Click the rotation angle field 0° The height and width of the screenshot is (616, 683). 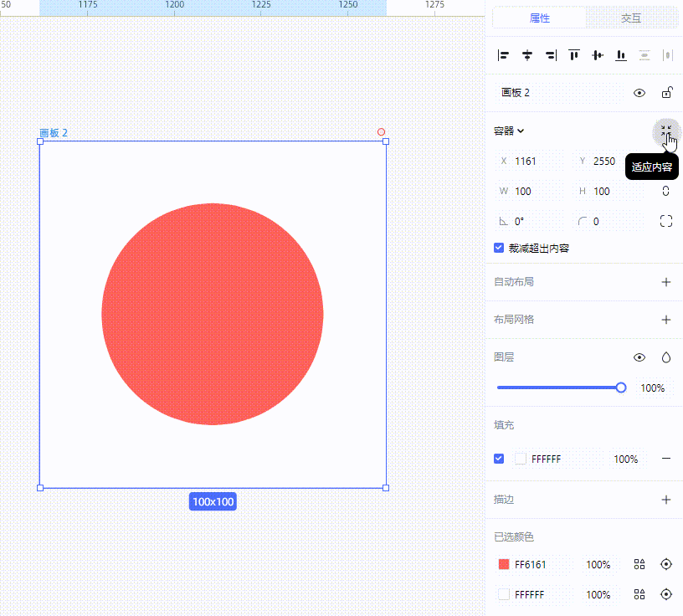coord(530,221)
